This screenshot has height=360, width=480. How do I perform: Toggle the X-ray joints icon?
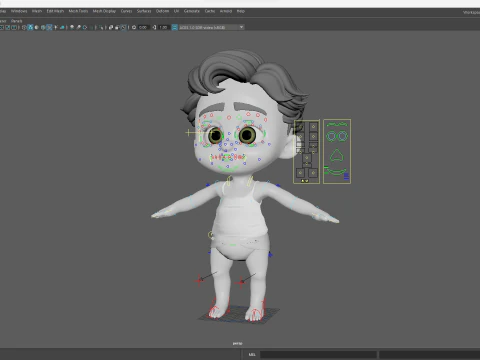pos(123,27)
